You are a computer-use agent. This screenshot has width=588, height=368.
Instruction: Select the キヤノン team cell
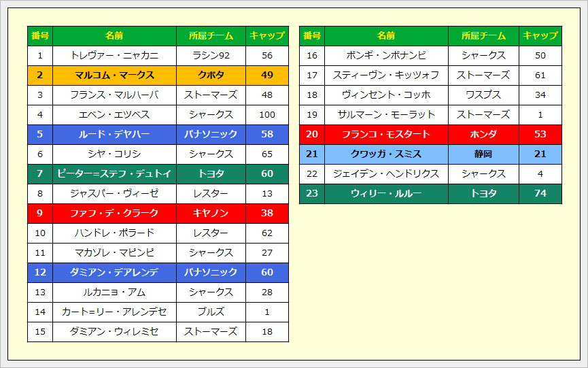(x=211, y=214)
